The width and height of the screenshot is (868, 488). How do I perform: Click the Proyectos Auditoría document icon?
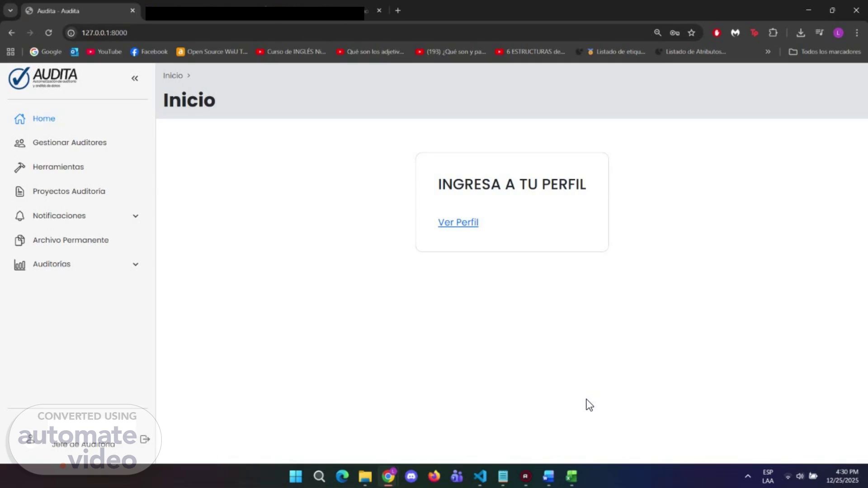19,192
